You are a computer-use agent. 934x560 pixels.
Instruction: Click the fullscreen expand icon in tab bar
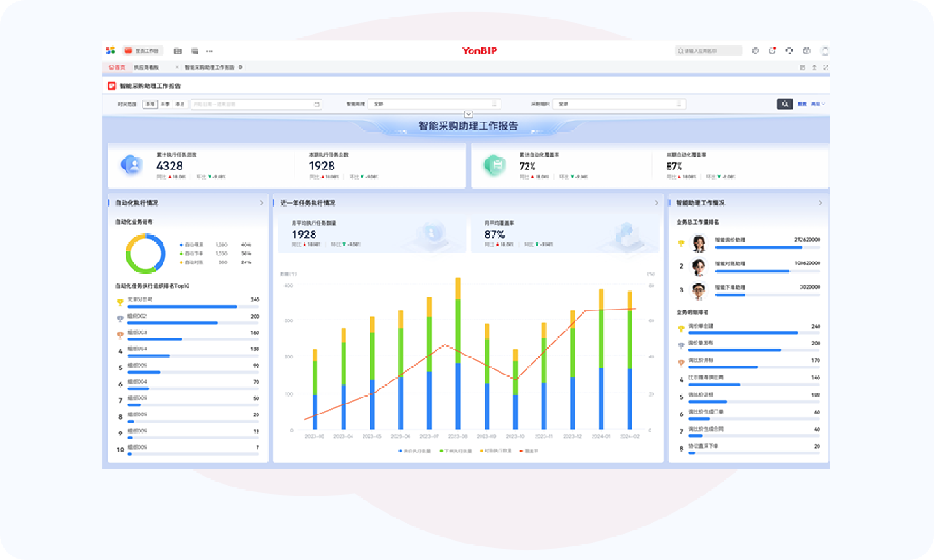tap(825, 67)
